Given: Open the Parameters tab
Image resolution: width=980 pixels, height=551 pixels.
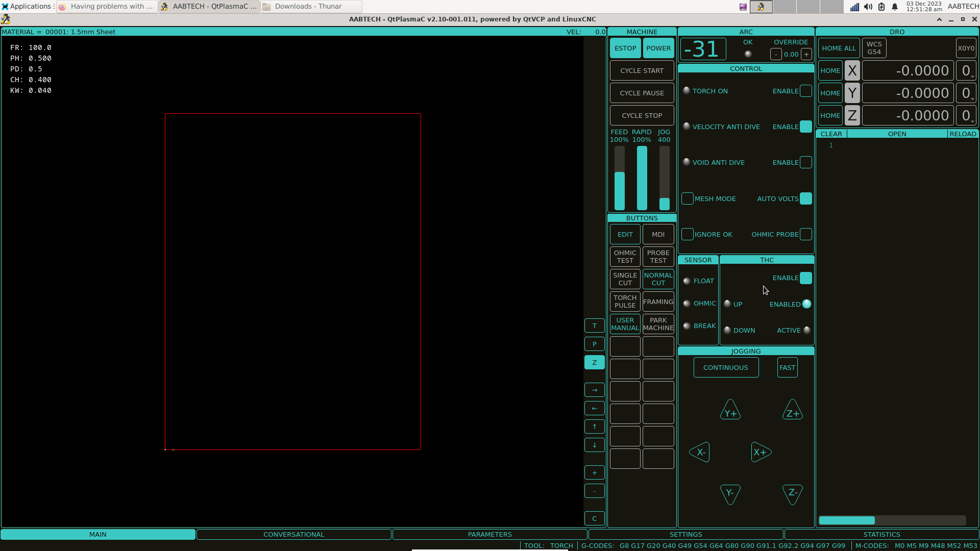Looking at the screenshot, I should 490,534.
